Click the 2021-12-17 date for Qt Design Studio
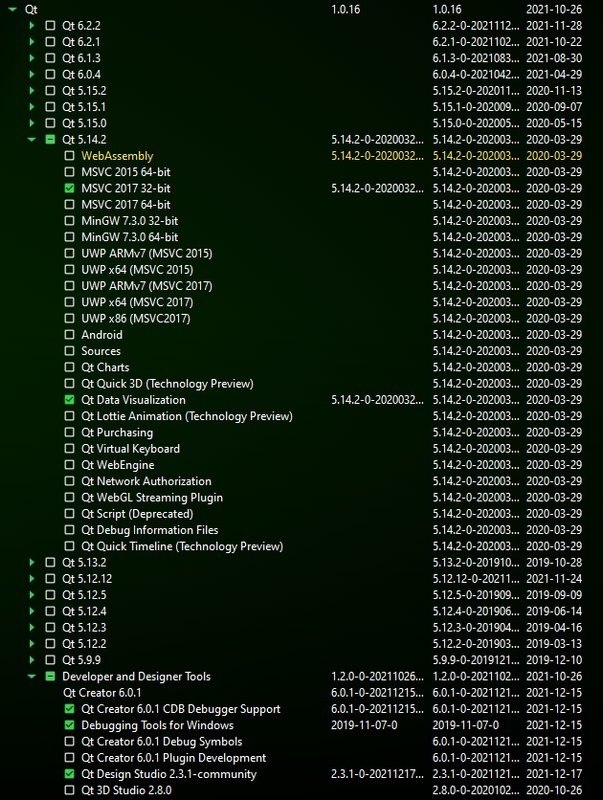The width and height of the screenshot is (603, 800). [x=554, y=774]
